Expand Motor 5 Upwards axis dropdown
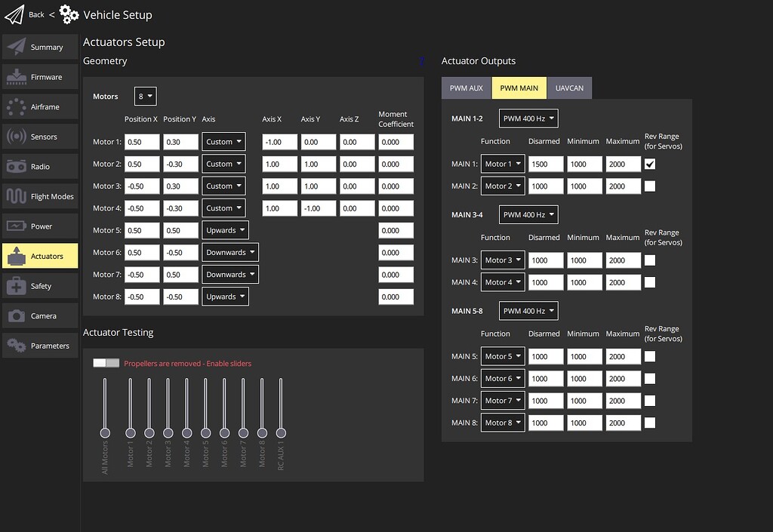Image resolution: width=773 pixels, height=532 pixels. pos(225,230)
